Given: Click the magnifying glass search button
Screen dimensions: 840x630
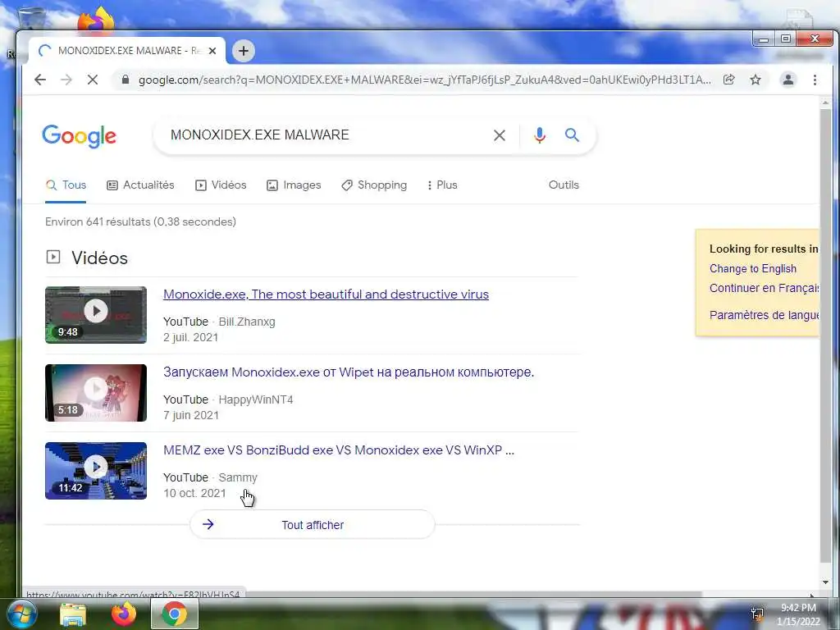Looking at the screenshot, I should coord(572,135).
